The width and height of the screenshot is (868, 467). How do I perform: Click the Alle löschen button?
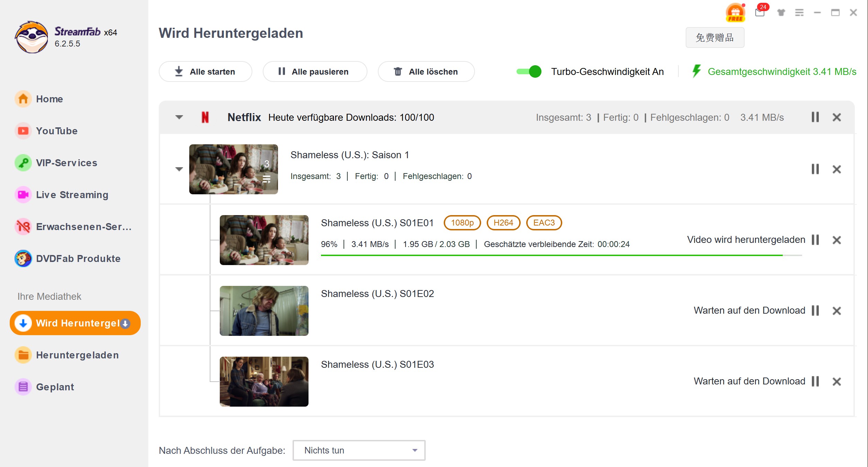coord(426,71)
